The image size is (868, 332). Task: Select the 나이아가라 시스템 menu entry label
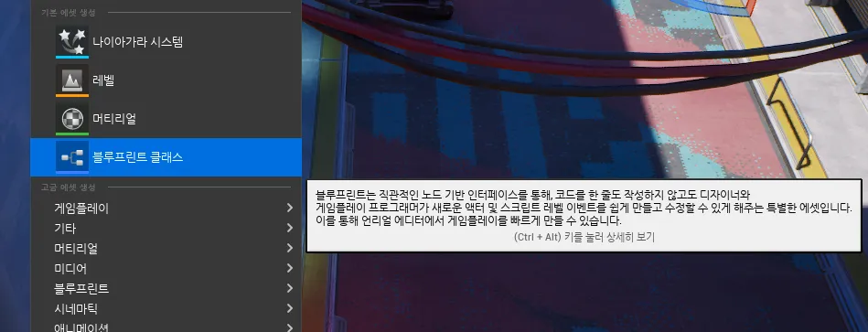(138, 41)
